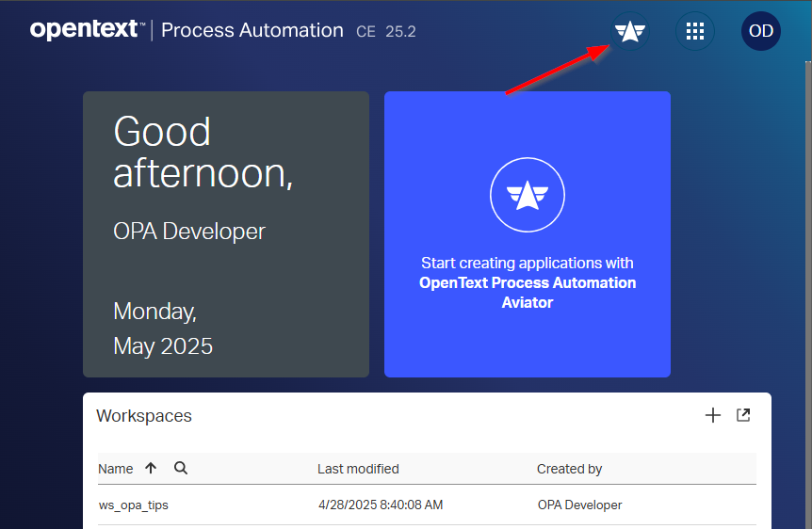Screen dimensions: 812x529
Task: Click the Workspaces panel title
Action: click(x=144, y=416)
